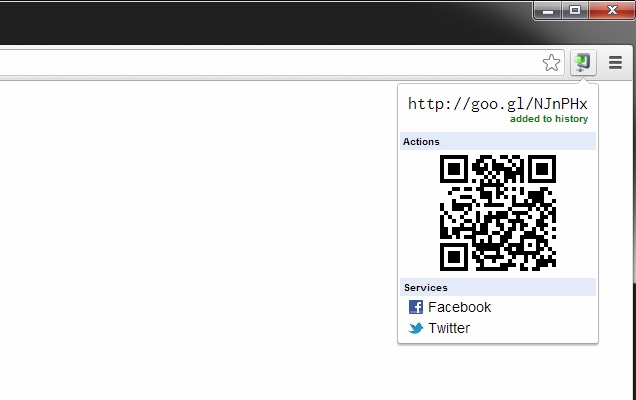Close the browser window

[x=612, y=10]
